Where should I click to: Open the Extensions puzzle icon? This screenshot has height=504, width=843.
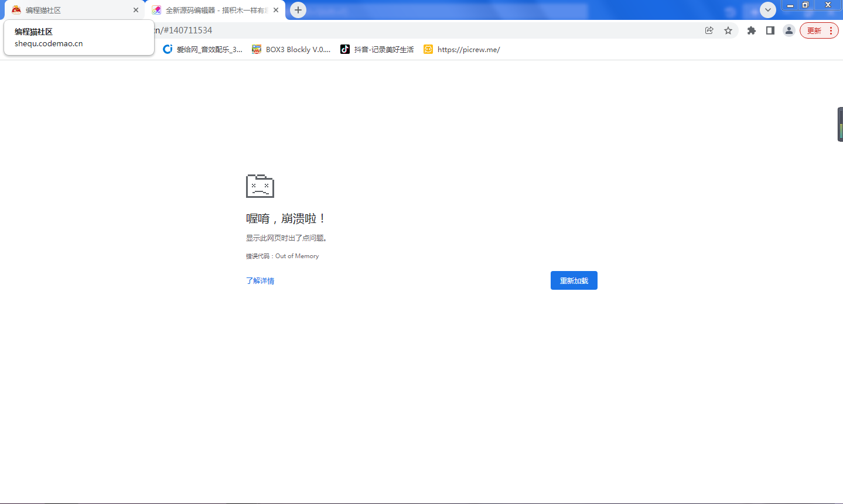[x=752, y=30]
